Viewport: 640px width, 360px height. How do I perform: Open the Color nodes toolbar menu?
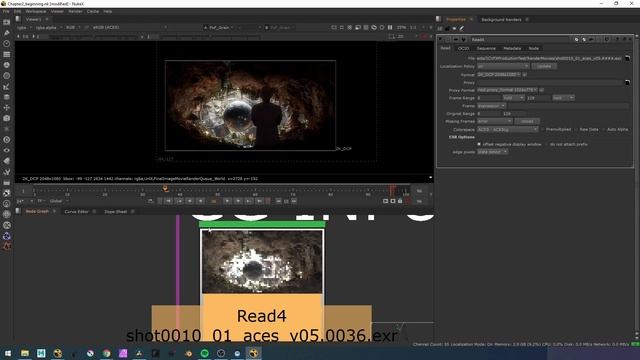pyautogui.click(x=7, y=65)
